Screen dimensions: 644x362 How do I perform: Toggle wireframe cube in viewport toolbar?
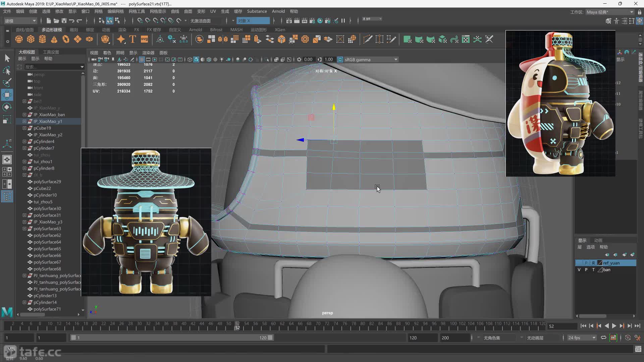point(190,60)
